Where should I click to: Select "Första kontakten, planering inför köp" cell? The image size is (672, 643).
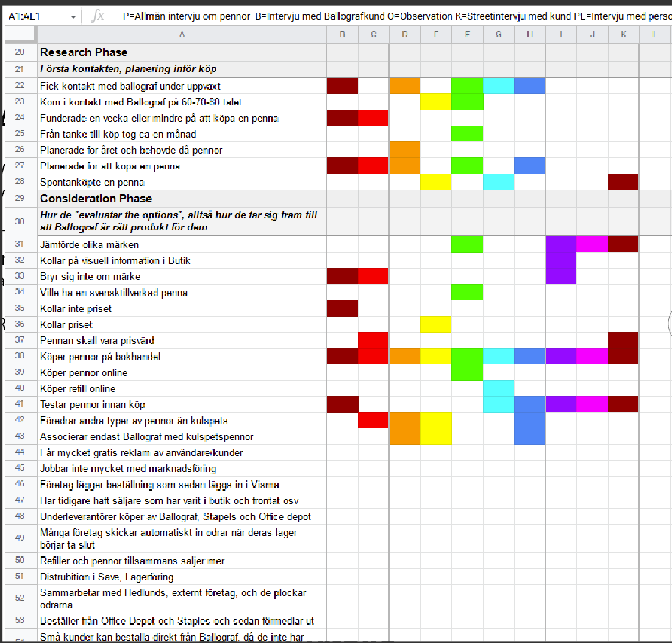[182, 69]
